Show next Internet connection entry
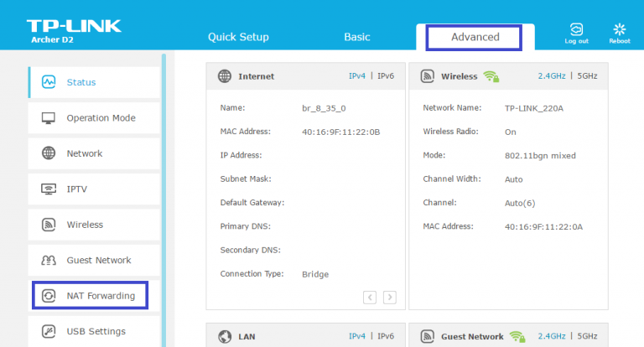The width and height of the screenshot is (644, 347). (390, 297)
